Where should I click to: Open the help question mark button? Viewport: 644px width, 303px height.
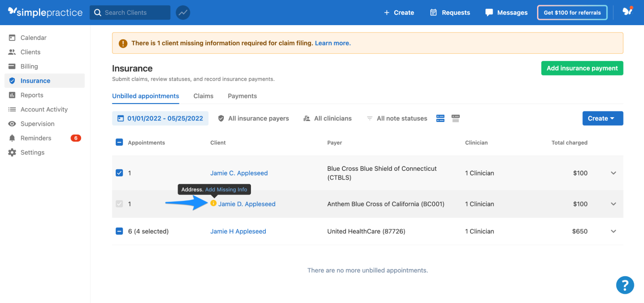click(x=625, y=285)
